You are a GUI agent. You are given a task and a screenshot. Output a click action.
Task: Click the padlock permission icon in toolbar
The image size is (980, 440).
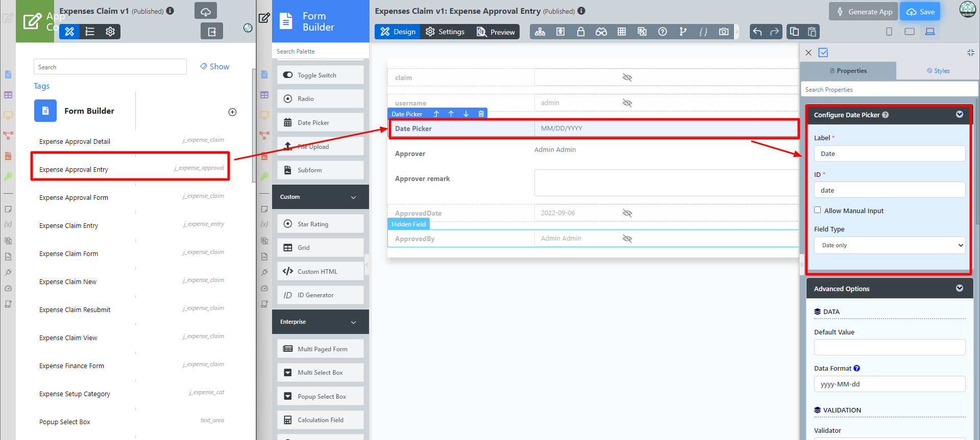[x=581, y=32]
